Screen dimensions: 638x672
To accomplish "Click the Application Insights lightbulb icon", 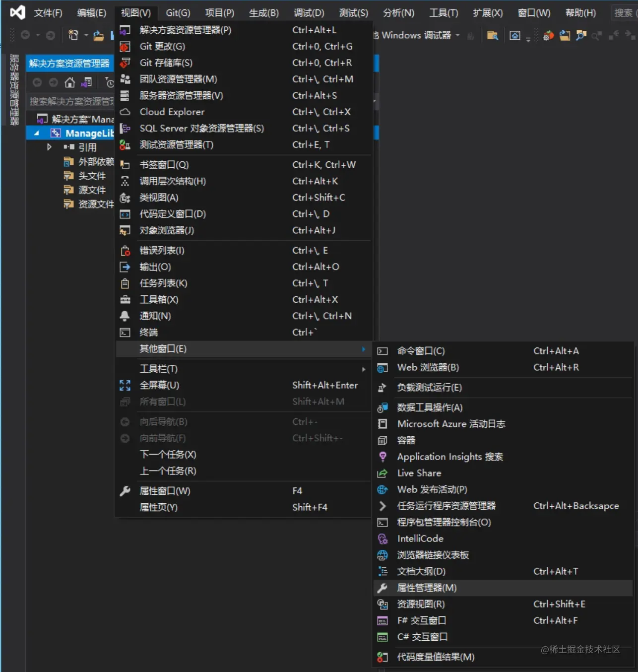I will click(x=383, y=457).
